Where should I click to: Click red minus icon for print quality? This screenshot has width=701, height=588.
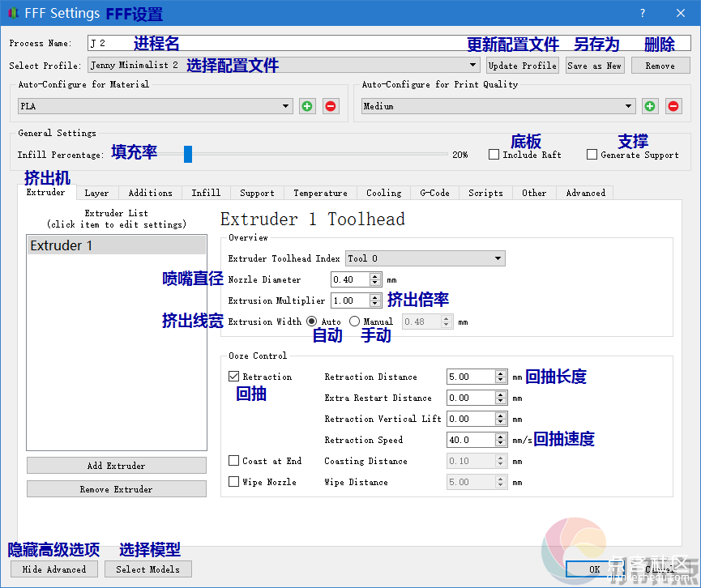[x=673, y=106]
